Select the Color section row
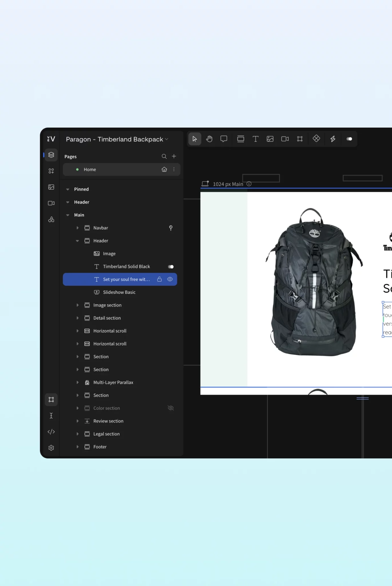 tap(120, 408)
